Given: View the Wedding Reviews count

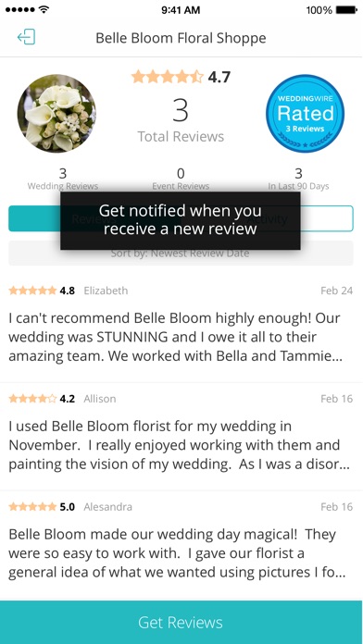Looking at the screenshot, I should pos(62,180).
